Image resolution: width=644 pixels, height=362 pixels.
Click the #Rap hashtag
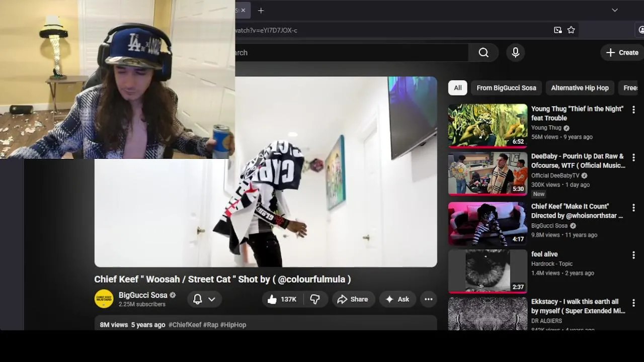point(211,325)
